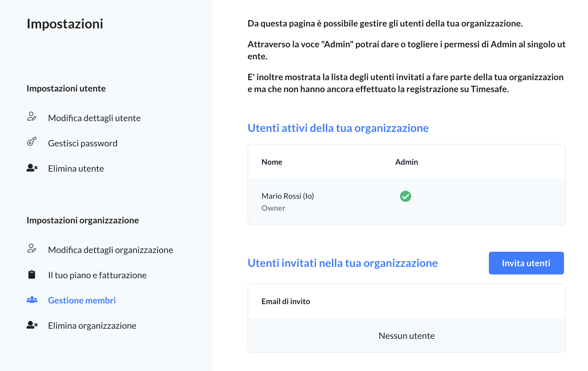Open Modifica dettagli utente settings
The width and height of the screenshot is (588, 371).
pos(94,118)
